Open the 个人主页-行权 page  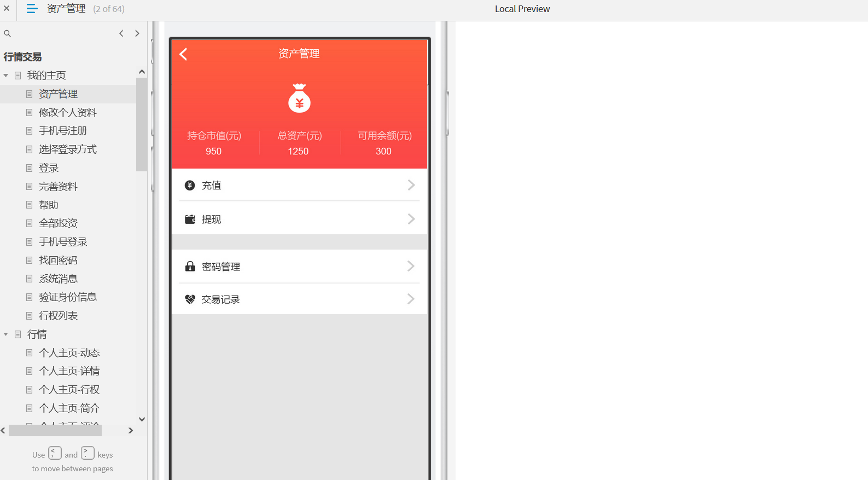pos(69,390)
